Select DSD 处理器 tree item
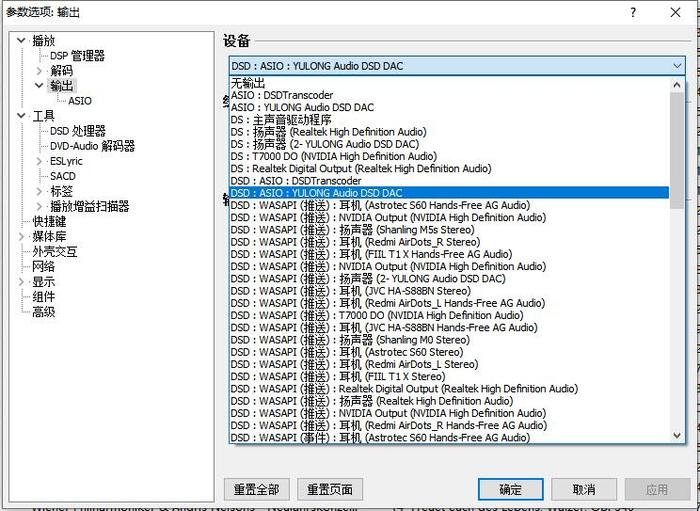700x511 pixels. (78, 131)
